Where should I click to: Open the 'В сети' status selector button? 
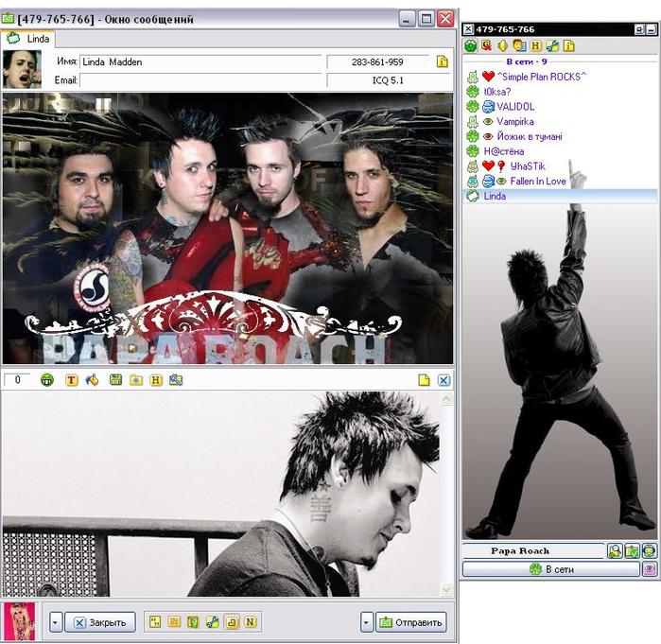[551, 569]
